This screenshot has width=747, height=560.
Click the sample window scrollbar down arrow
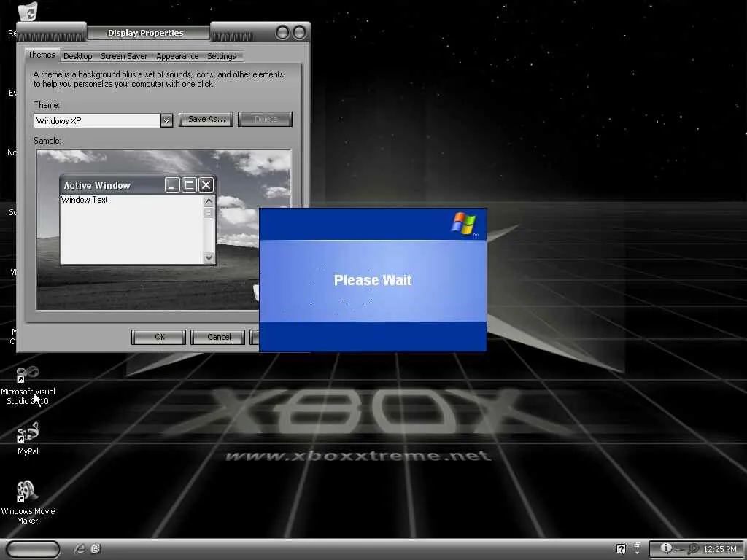[x=209, y=257]
